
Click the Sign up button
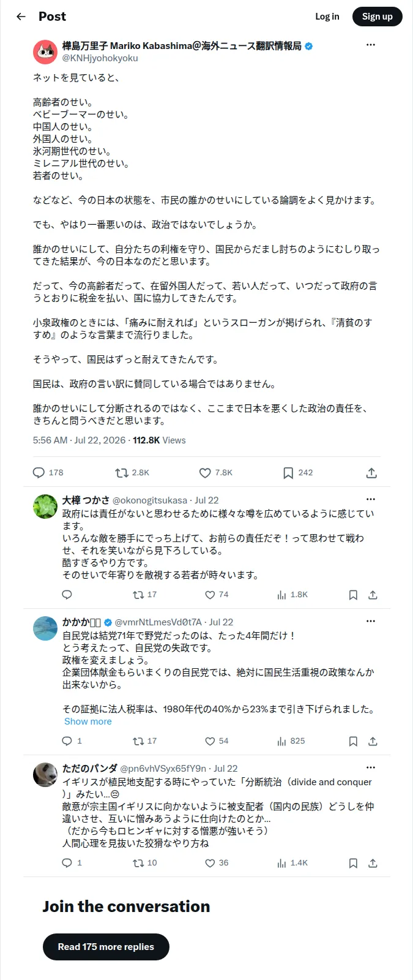click(x=378, y=17)
